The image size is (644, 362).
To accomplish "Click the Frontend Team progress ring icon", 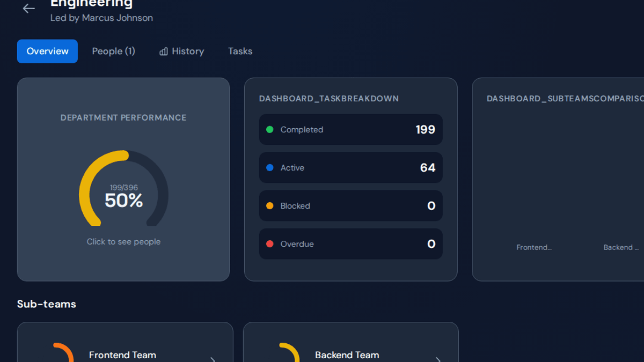I will (63, 352).
